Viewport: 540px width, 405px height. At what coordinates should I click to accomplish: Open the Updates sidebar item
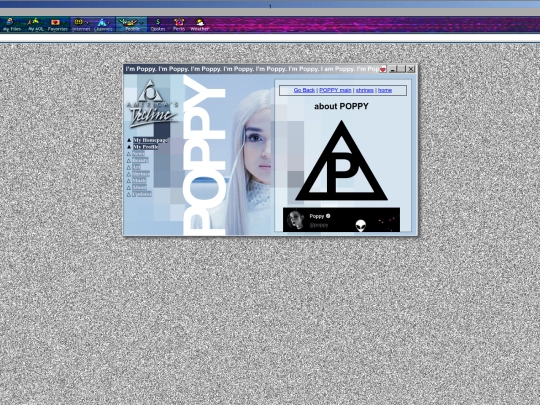142,194
